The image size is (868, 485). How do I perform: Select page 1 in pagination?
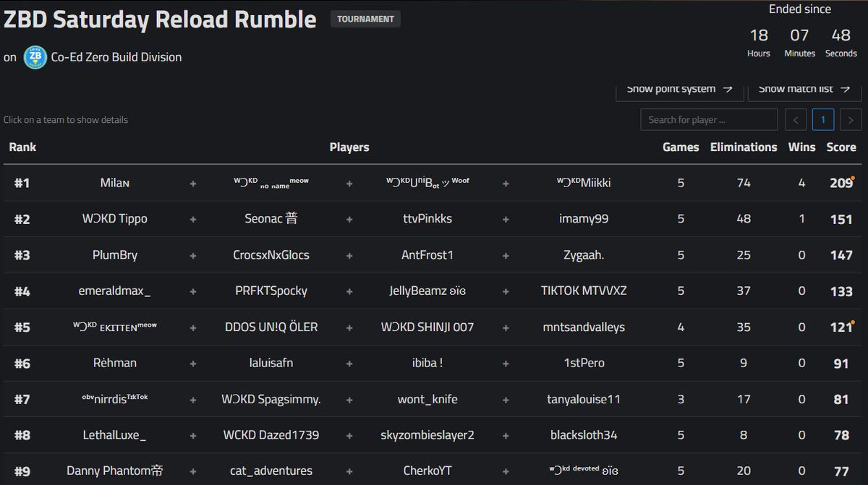tap(823, 119)
